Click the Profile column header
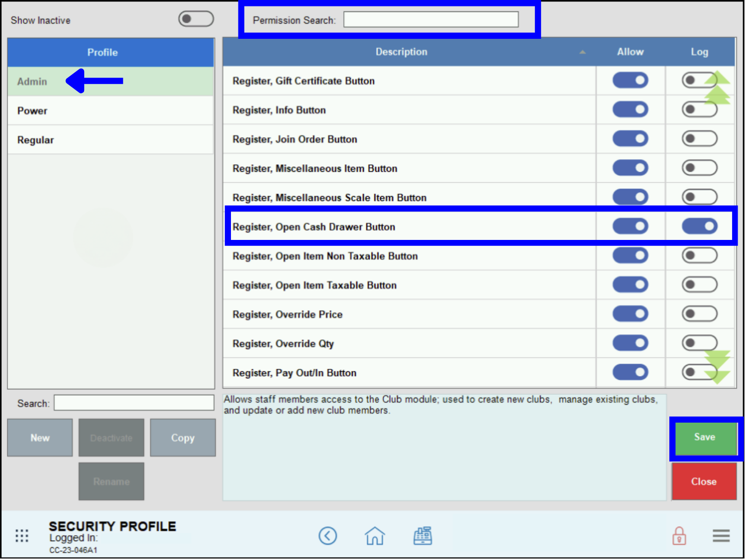Viewport: 745px width, 560px height. (110, 52)
